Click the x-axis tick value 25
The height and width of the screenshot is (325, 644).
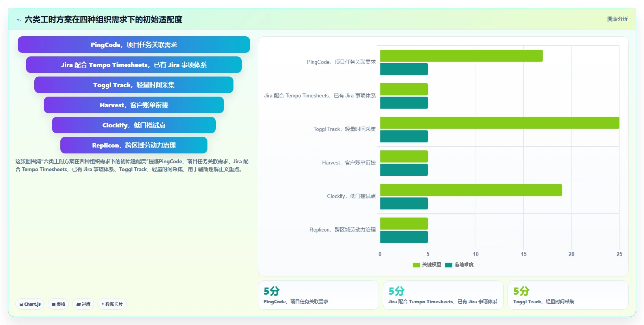click(619, 254)
